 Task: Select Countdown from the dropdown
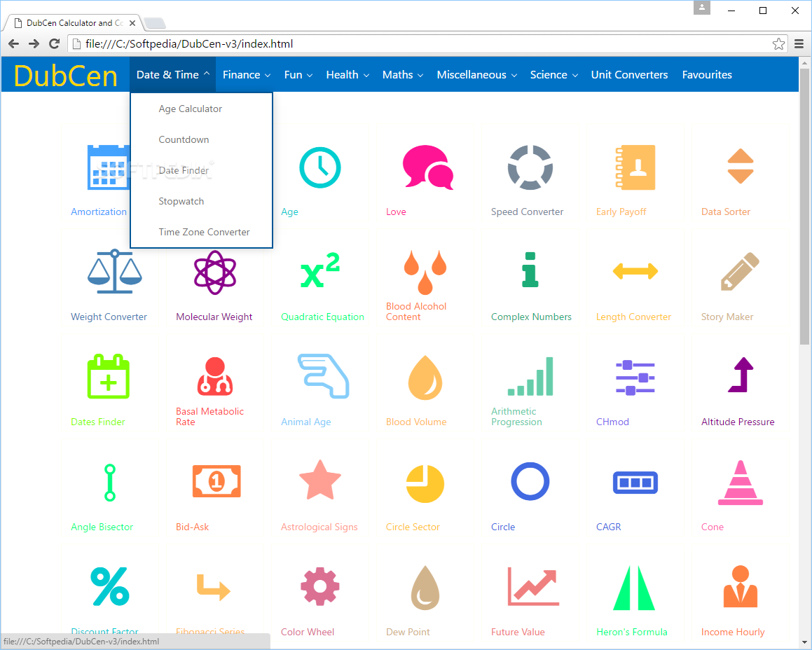click(202, 139)
